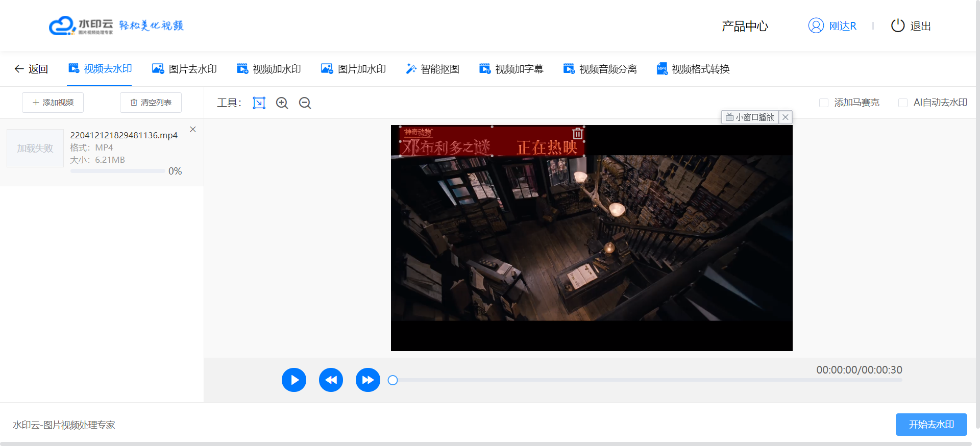Zoom out with magnifier minus icon

[305, 103]
